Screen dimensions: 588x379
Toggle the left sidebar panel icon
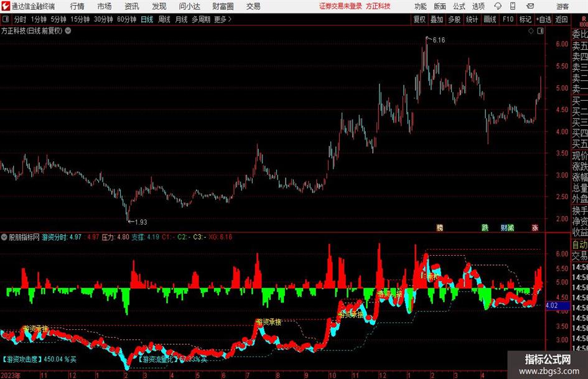pyautogui.click(x=5, y=19)
